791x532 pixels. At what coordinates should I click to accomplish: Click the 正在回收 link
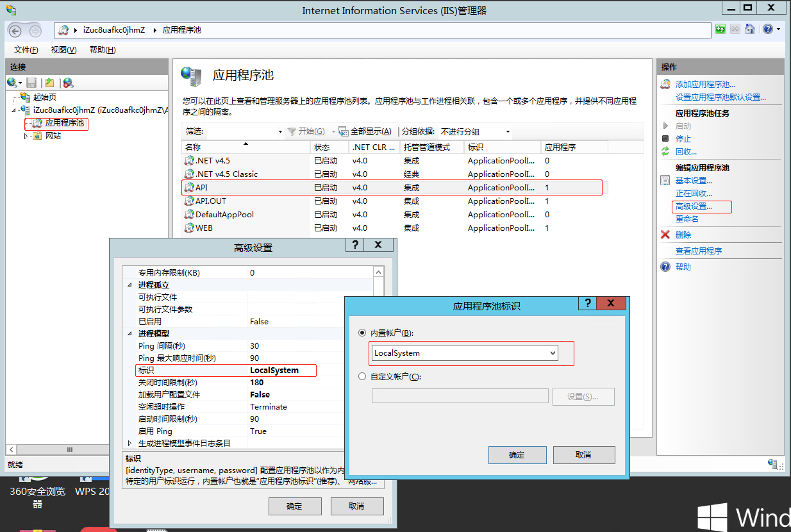(694, 194)
